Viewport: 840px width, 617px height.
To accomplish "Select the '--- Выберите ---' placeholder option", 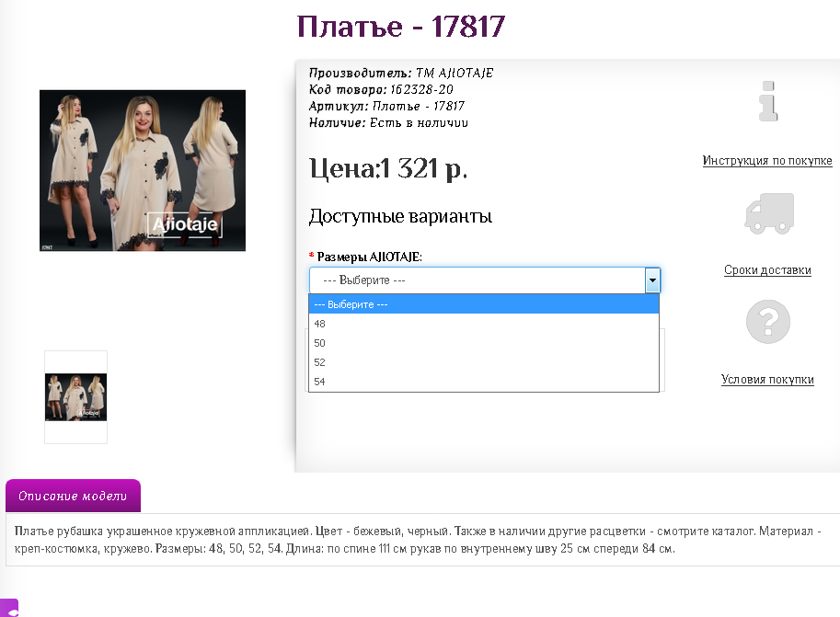I will pyautogui.click(x=483, y=304).
